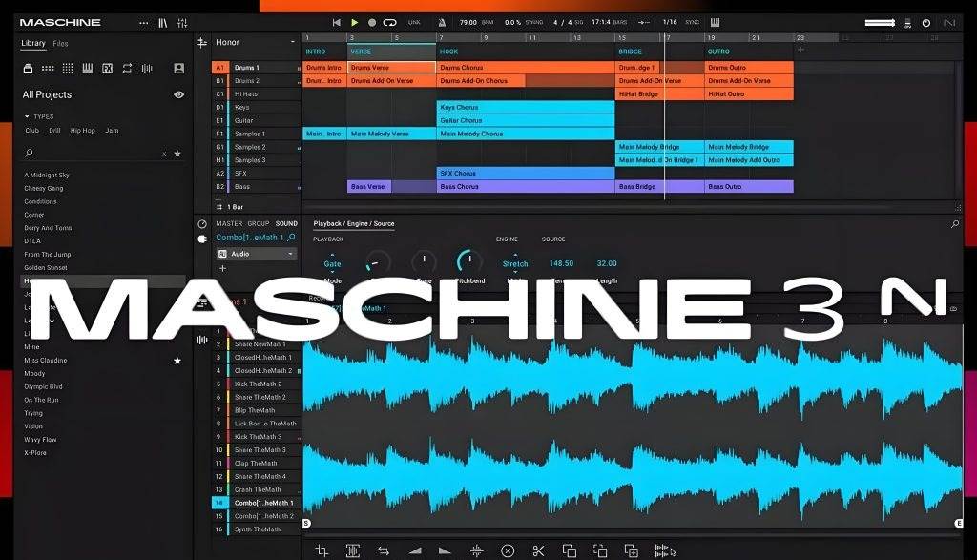Filter by the Drill type tag
This screenshot has height=560, width=977.
point(54,131)
